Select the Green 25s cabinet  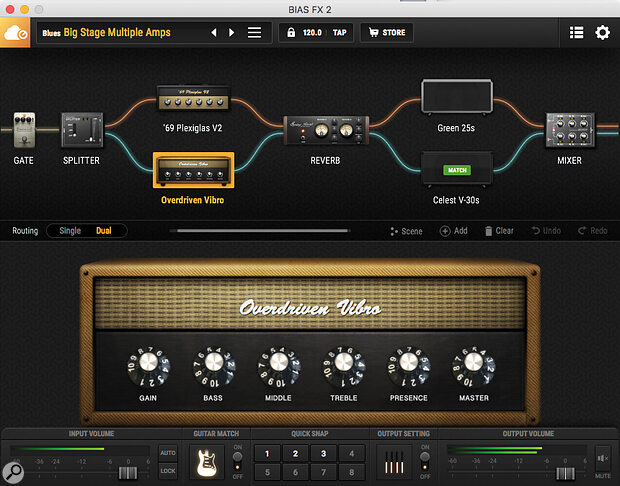point(457,96)
